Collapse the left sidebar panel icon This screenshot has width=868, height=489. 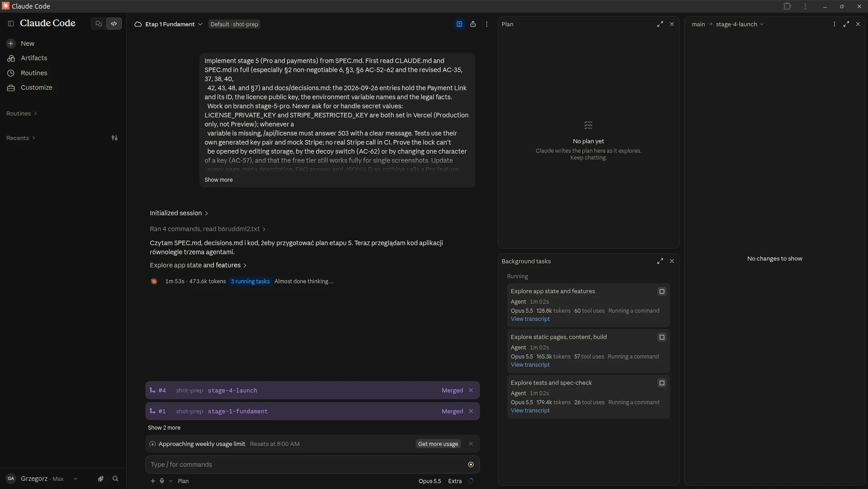[11, 24]
